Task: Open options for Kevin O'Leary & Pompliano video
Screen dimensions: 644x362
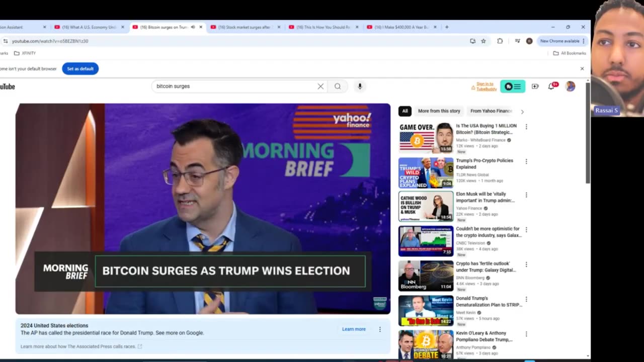Action: [x=526, y=334]
